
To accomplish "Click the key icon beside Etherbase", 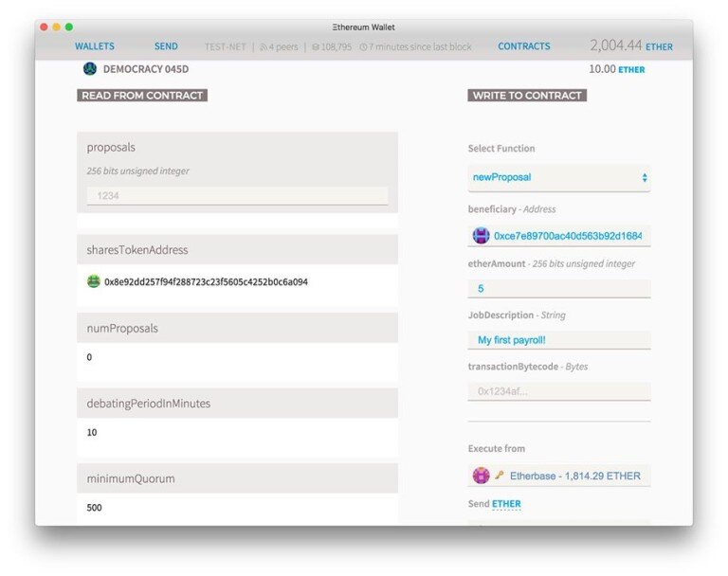I will coord(499,476).
